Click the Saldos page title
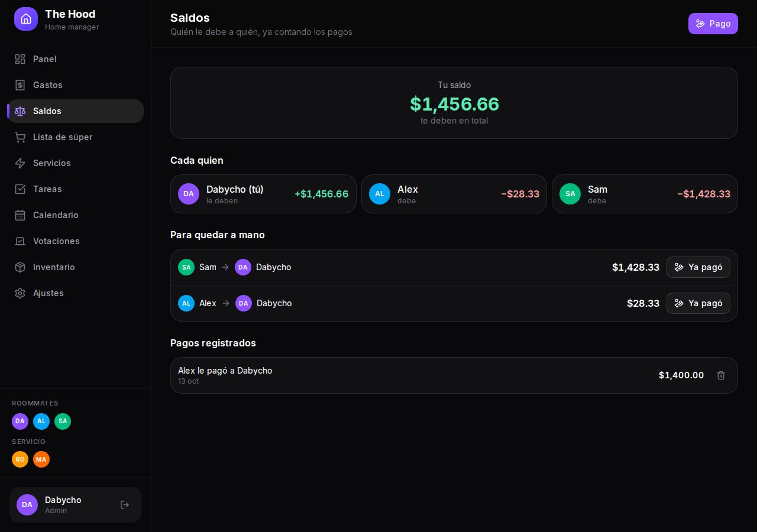The height and width of the screenshot is (532, 757). coord(190,18)
